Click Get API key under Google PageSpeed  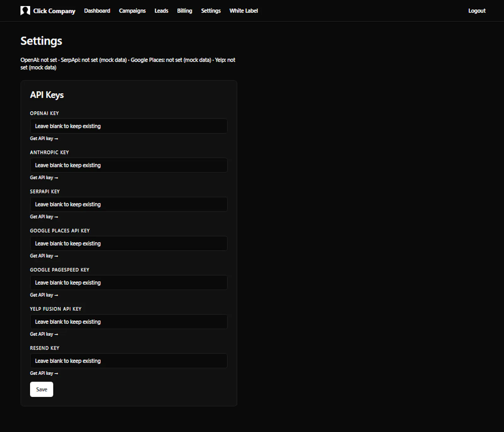pyautogui.click(x=44, y=295)
